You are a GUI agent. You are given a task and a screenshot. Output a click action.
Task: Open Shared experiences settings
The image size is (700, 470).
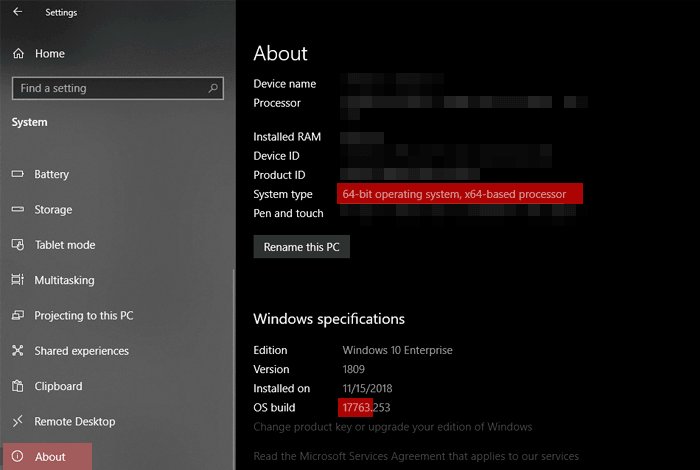click(82, 351)
